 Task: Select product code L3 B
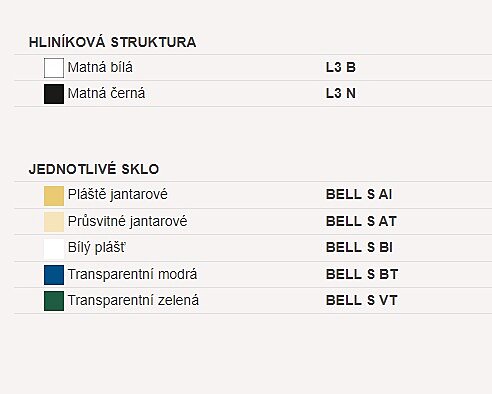pyautogui.click(x=341, y=67)
